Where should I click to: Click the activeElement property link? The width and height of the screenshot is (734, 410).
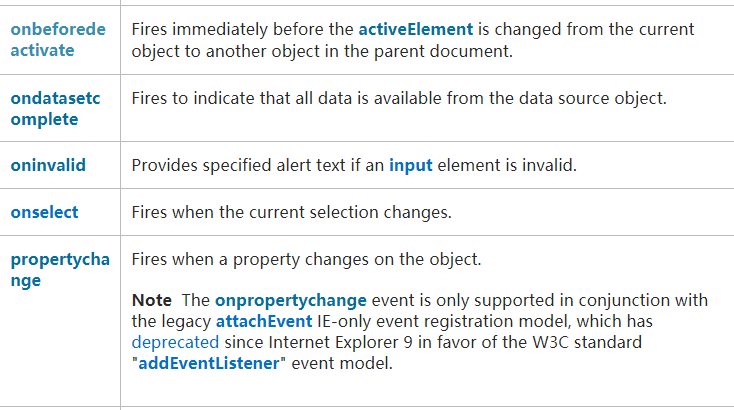[x=416, y=29]
